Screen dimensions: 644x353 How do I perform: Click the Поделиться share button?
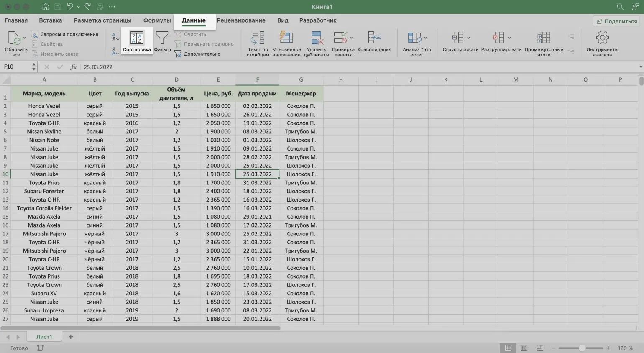[617, 21]
